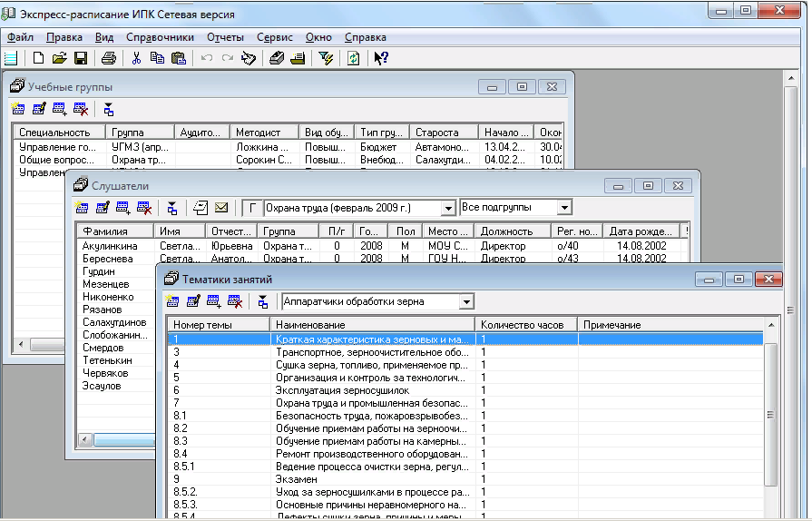Image resolution: width=812 pixels, height=521 pixels.
Task: Open the Отчеты menu
Action: click(225, 37)
